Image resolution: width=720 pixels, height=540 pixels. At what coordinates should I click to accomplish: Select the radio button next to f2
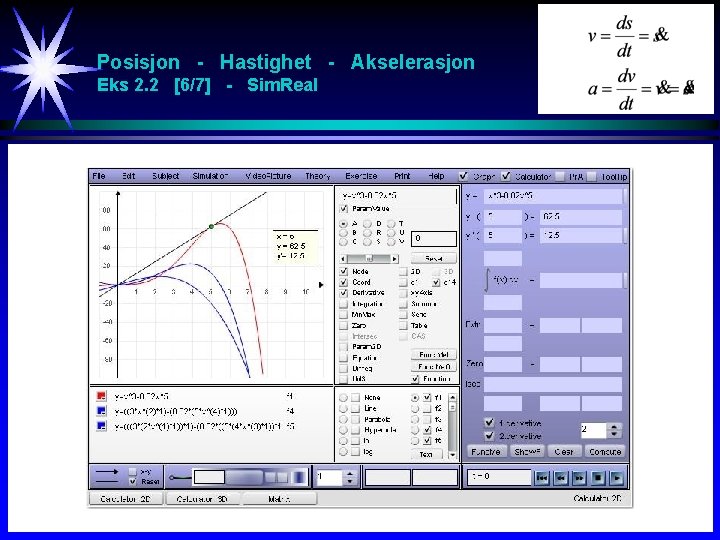coord(415,408)
